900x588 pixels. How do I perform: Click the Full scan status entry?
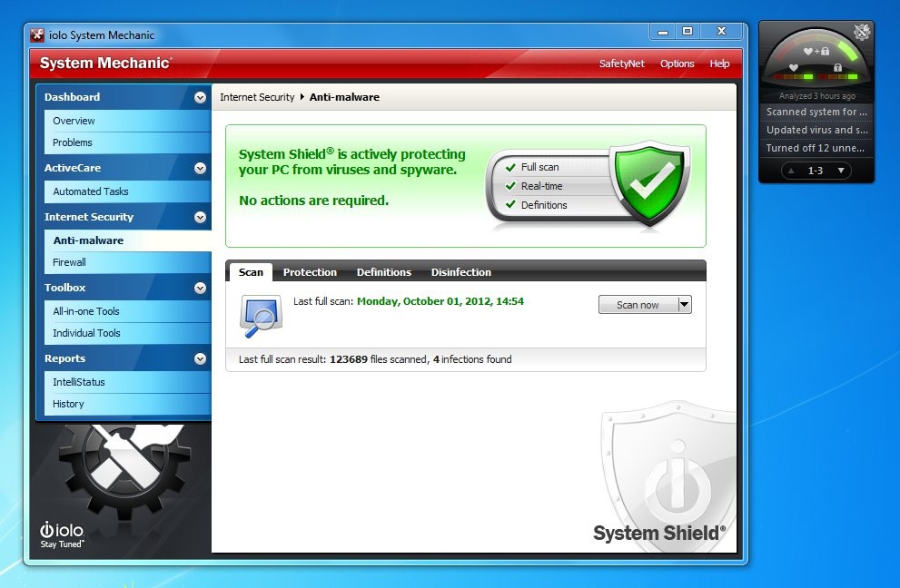(x=532, y=167)
